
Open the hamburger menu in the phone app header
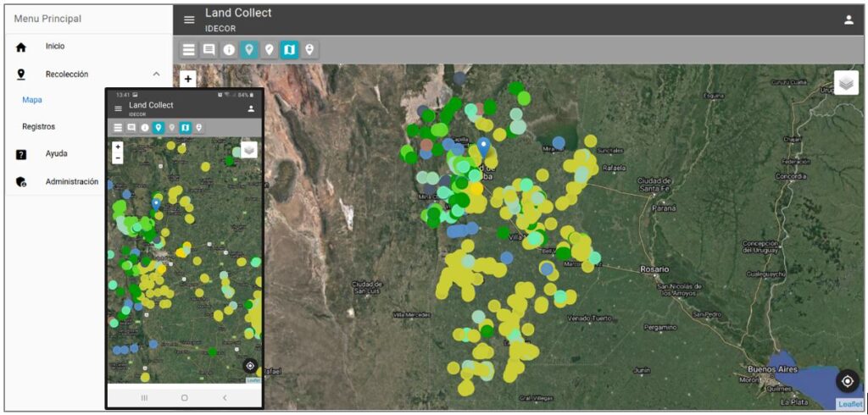pos(118,108)
